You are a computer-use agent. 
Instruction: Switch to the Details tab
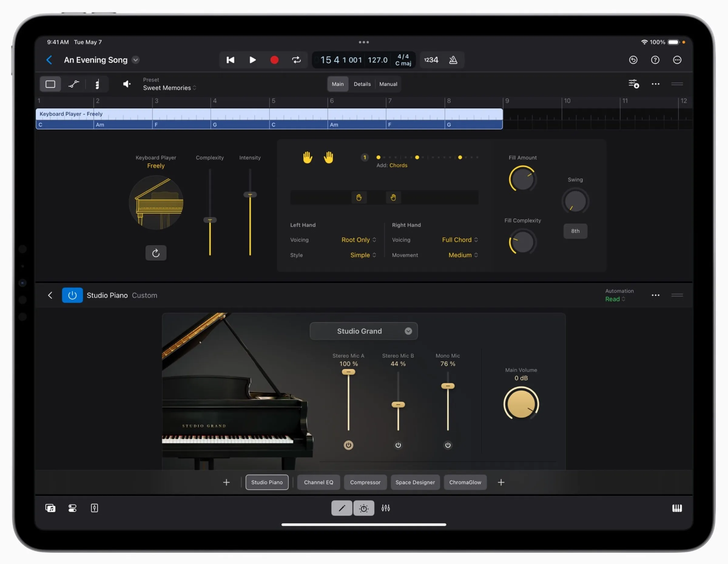(362, 84)
